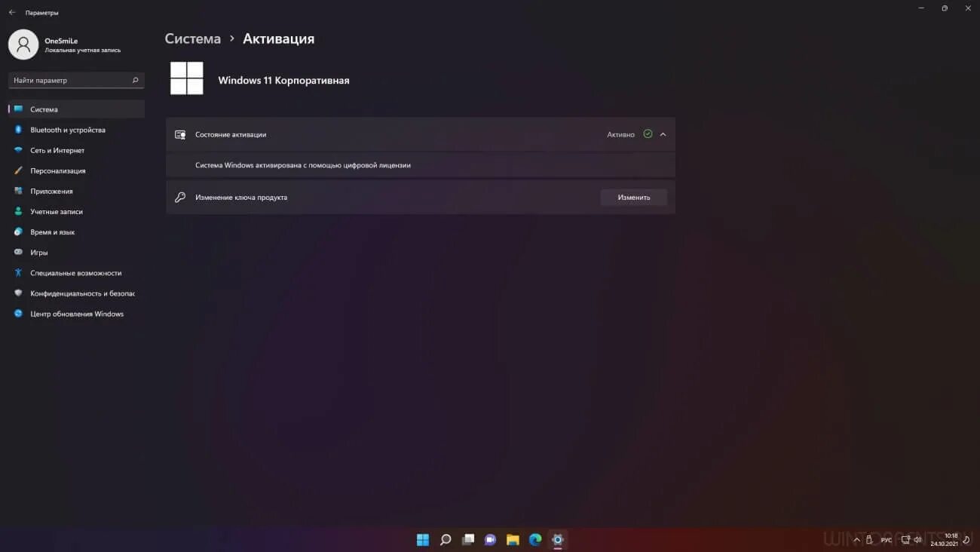Screen dimensions: 980x552
Task: Open Специальные возможности settings
Action: [x=76, y=272]
